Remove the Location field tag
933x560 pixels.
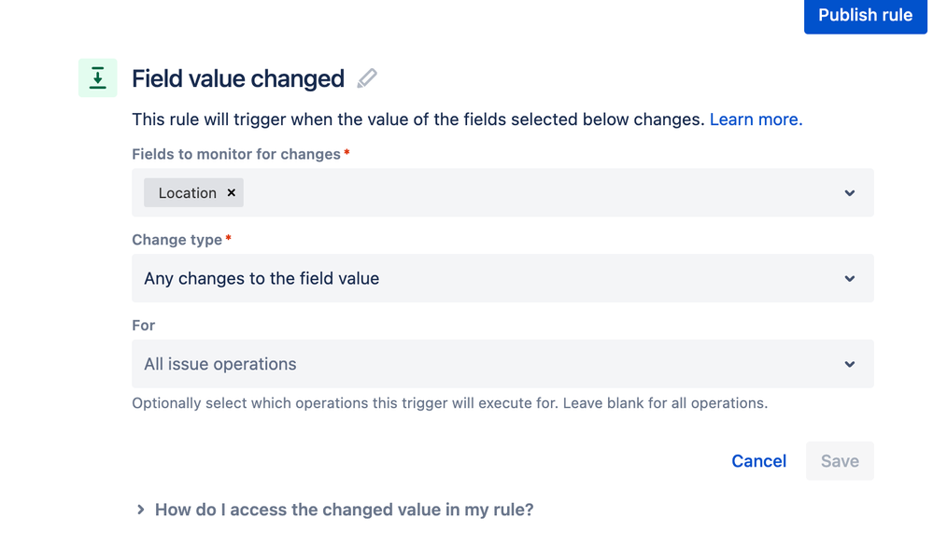point(232,193)
